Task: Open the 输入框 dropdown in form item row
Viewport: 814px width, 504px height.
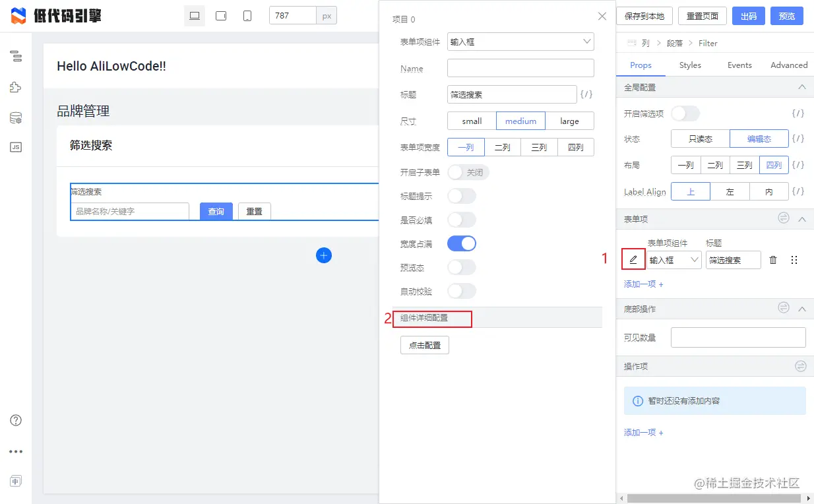Action: pos(674,260)
